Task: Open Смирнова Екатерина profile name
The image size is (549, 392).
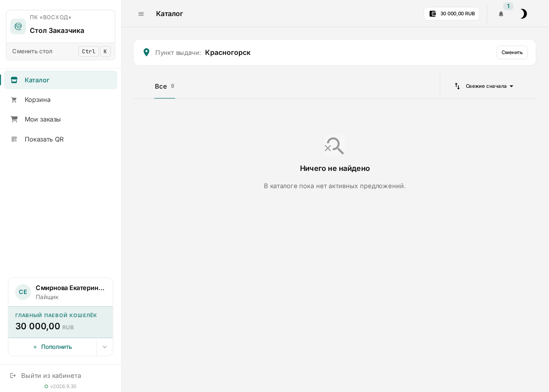Action: [70, 288]
